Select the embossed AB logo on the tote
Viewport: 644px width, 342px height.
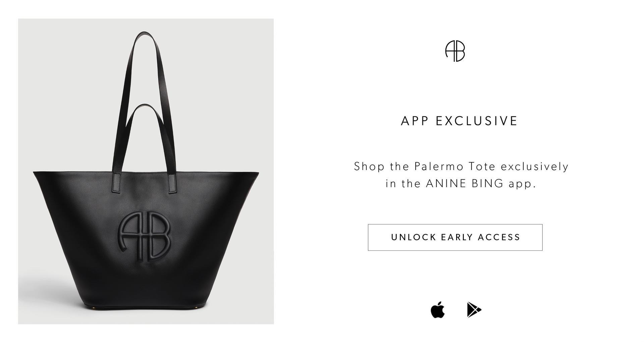144,236
